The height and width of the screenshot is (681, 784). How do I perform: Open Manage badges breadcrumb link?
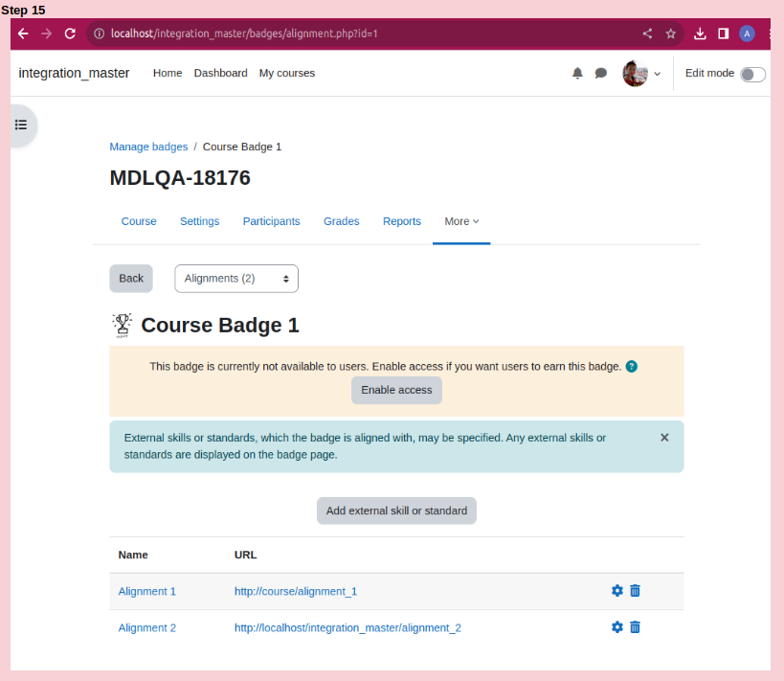[x=148, y=147]
